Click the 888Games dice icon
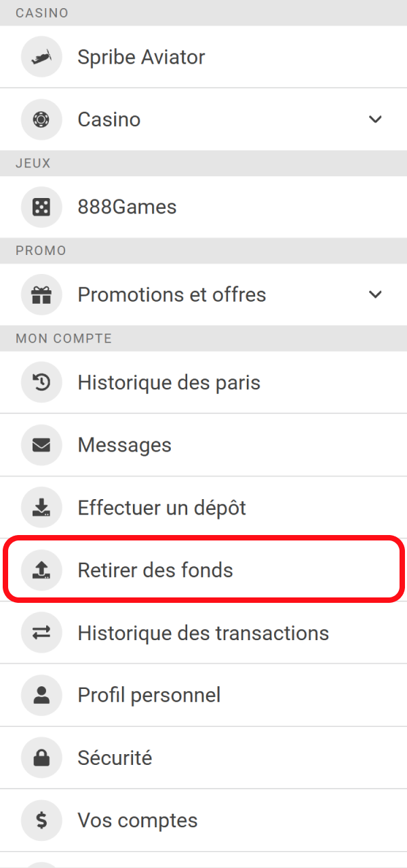 (x=41, y=207)
